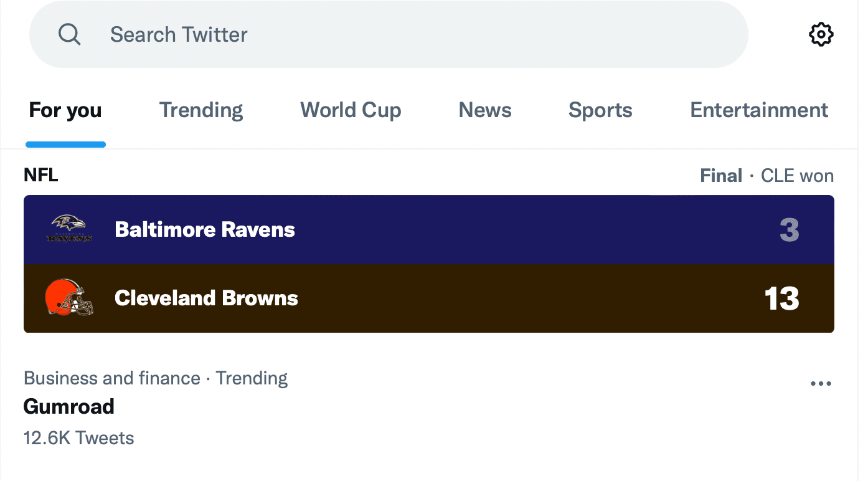Click the Ravens score of 3
This screenshot has height=481, width=868.
[x=789, y=230]
